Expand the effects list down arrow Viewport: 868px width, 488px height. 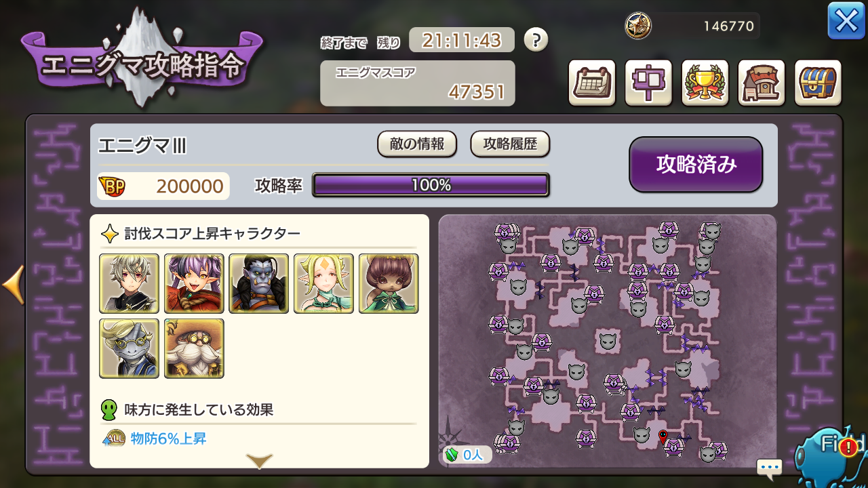coord(259,461)
